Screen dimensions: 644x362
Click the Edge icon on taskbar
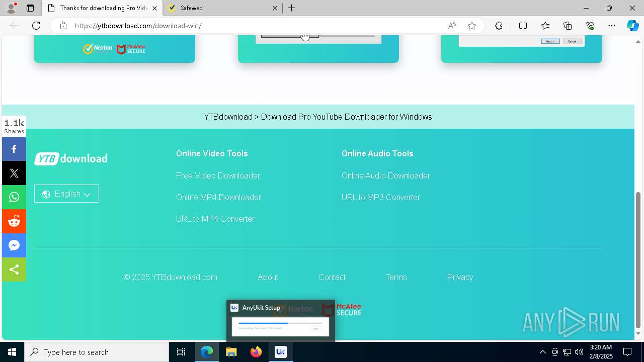(207, 352)
